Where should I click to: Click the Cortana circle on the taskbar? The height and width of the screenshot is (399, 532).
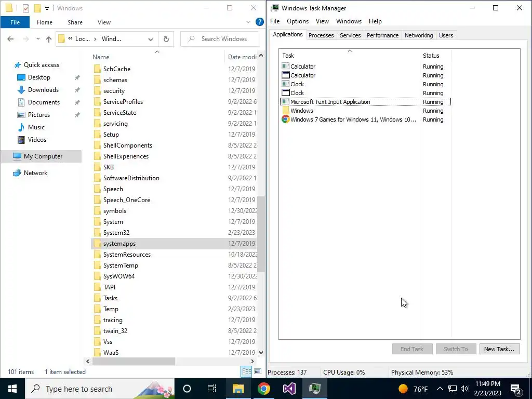pyautogui.click(x=187, y=389)
